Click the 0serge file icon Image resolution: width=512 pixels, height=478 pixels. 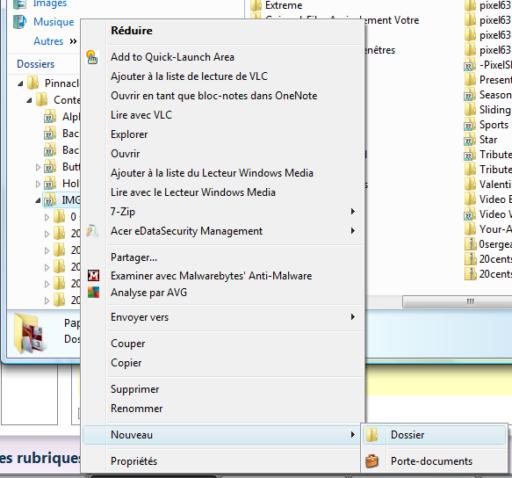[470, 244]
